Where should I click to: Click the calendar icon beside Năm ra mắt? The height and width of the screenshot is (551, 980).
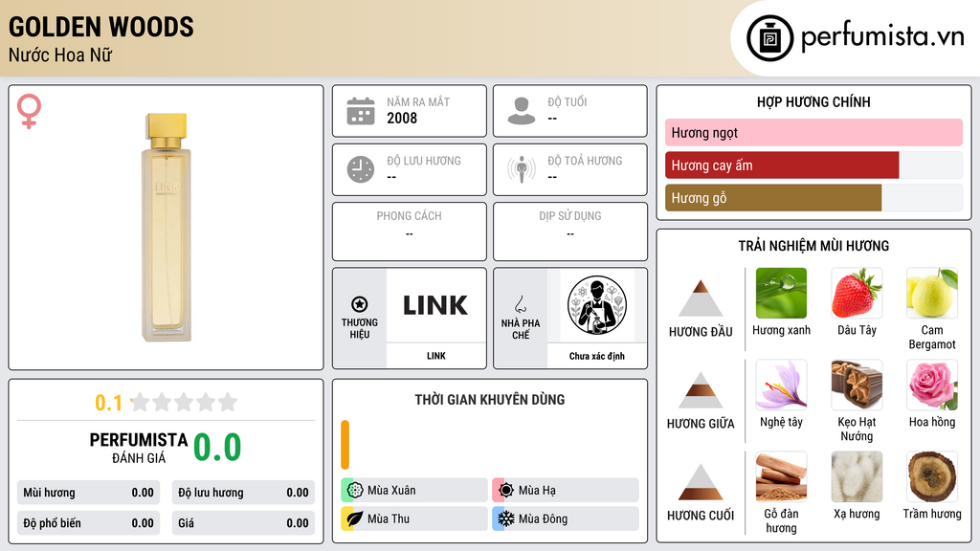tap(361, 111)
